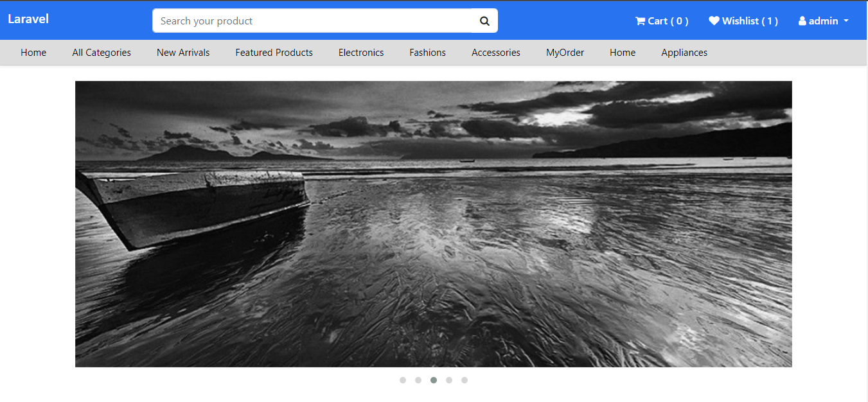The height and width of the screenshot is (402, 868).
Task: Click the user icon beside admin
Action: click(802, 20)
